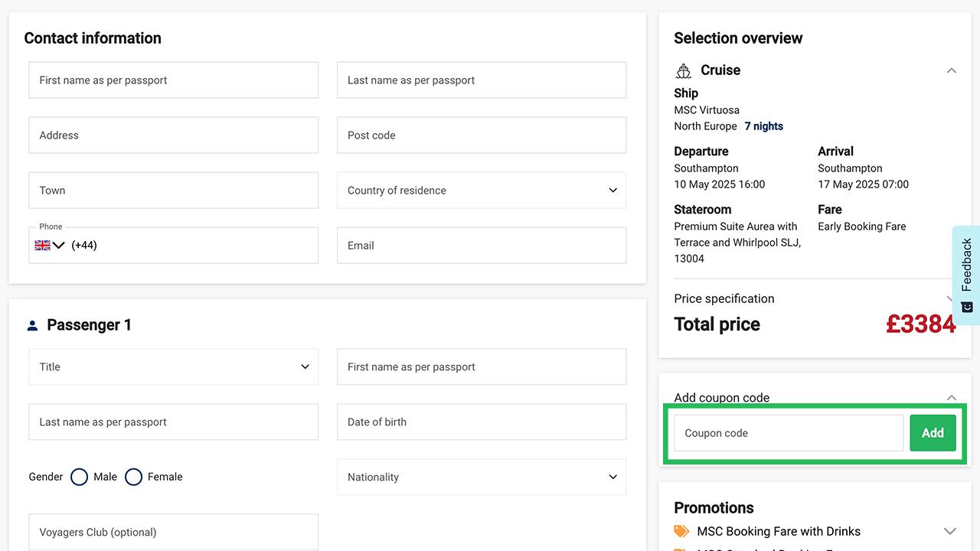Open the Feedback side tab

[966, 265]
